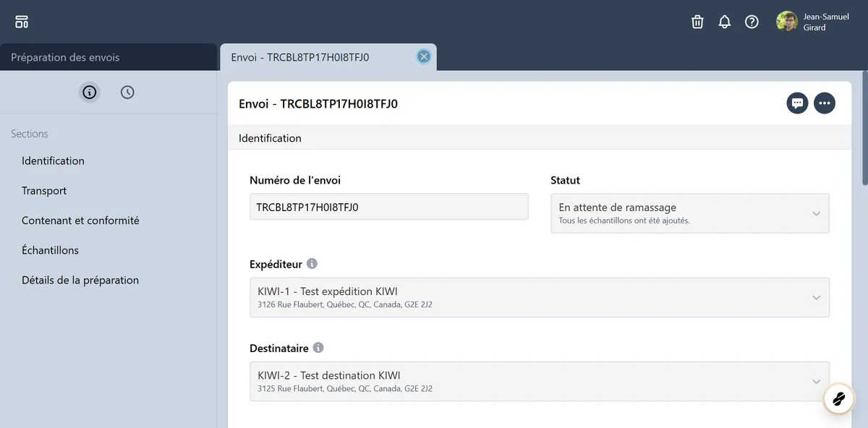Screen dimensions: 868x428
Task: Click the trash bin icon in header
Action: [697, 22]
